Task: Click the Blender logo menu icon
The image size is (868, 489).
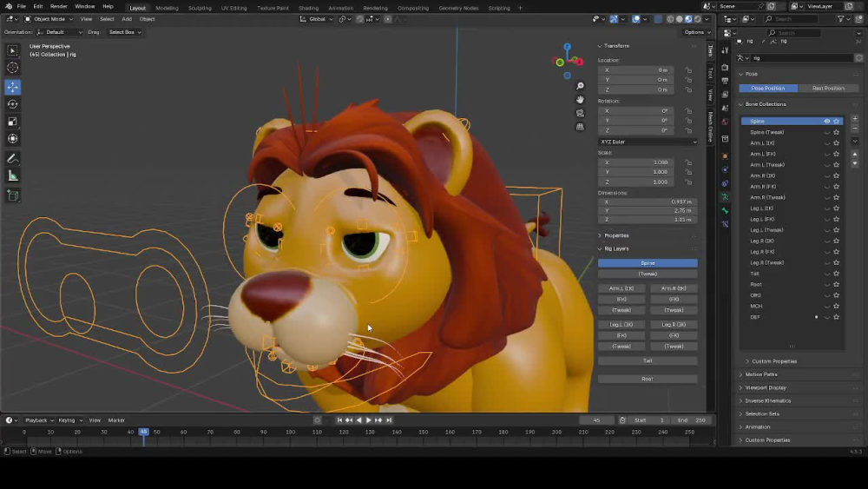Action: point(9,7)
